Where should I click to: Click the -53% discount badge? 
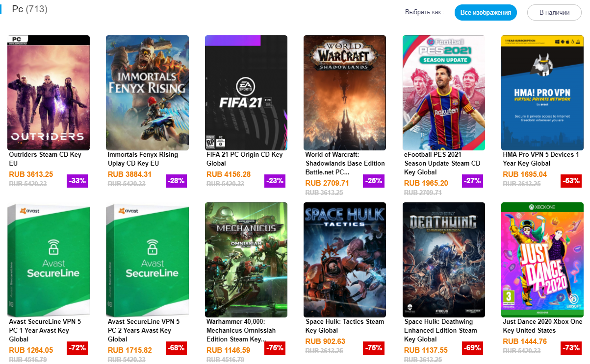pyautogui.click(x=571, y=181)
